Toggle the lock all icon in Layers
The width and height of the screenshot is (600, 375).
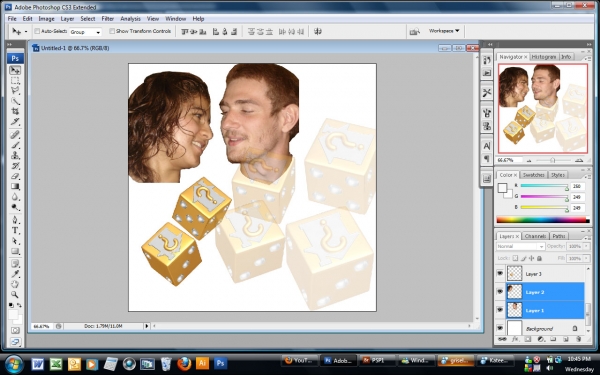pos(540,258)
